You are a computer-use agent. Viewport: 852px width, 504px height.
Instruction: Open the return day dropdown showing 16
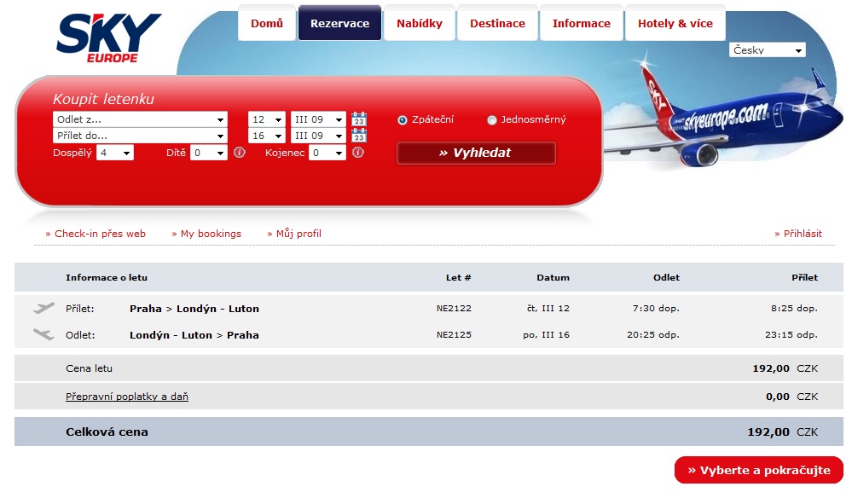point(267,136)
